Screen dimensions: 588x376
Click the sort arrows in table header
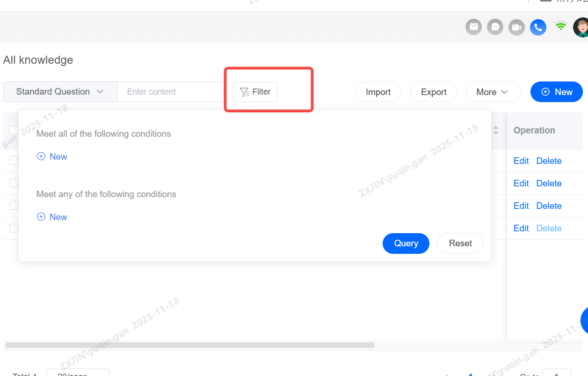[496, 130]
